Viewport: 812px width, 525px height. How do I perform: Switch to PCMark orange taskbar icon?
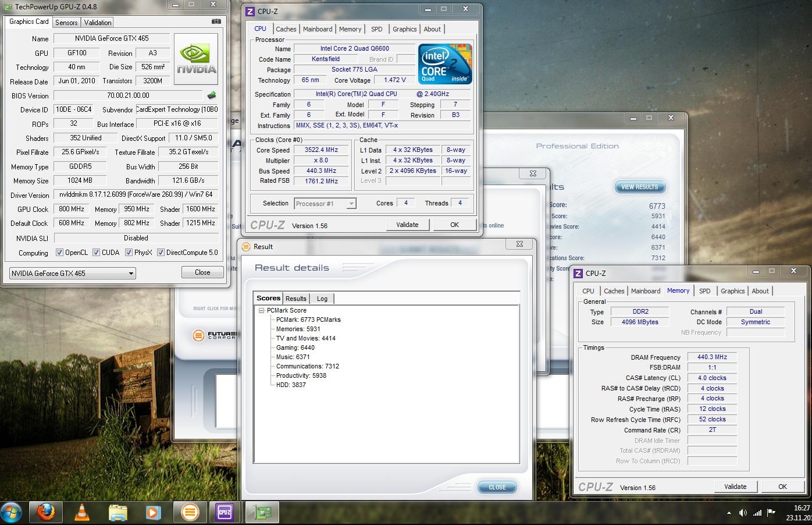(x=189, y=513)
